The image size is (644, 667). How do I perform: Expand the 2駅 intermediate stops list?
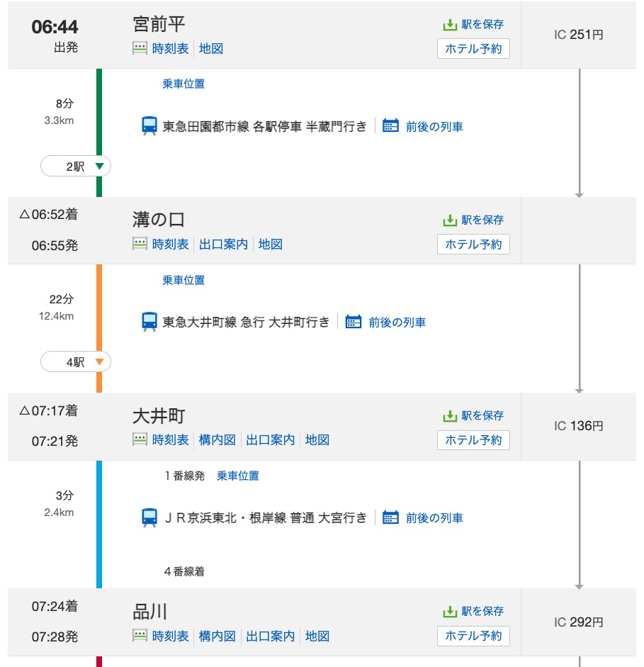point(76,167)
